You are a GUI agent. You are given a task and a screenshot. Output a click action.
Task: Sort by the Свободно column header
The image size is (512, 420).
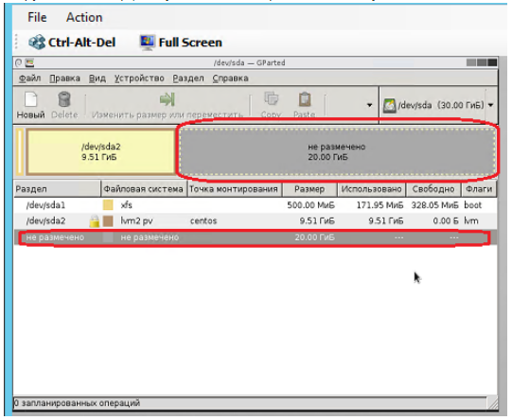[x=433, y=189]
